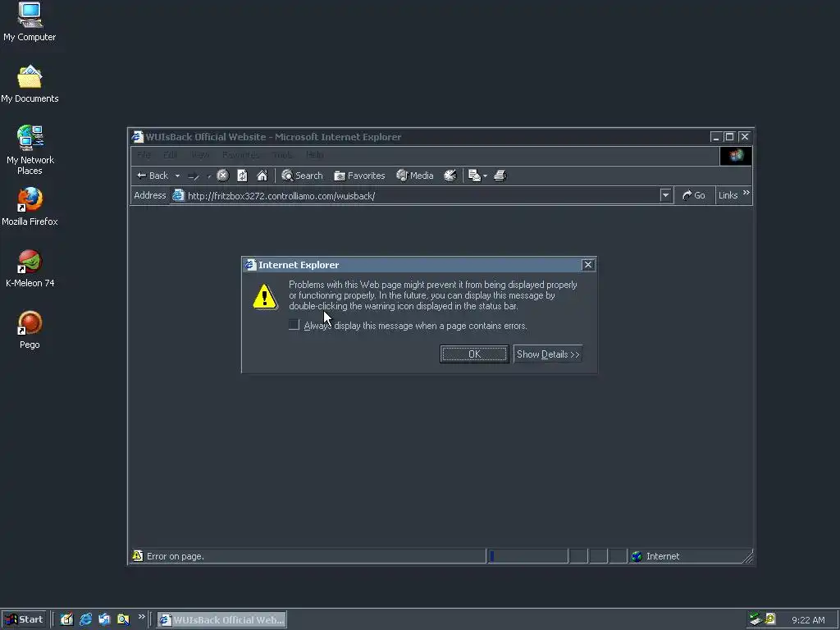Click the Mail toolbar icon
Image resolution: width=840 pixels, height=630 pixels.
tap(474, 176)
